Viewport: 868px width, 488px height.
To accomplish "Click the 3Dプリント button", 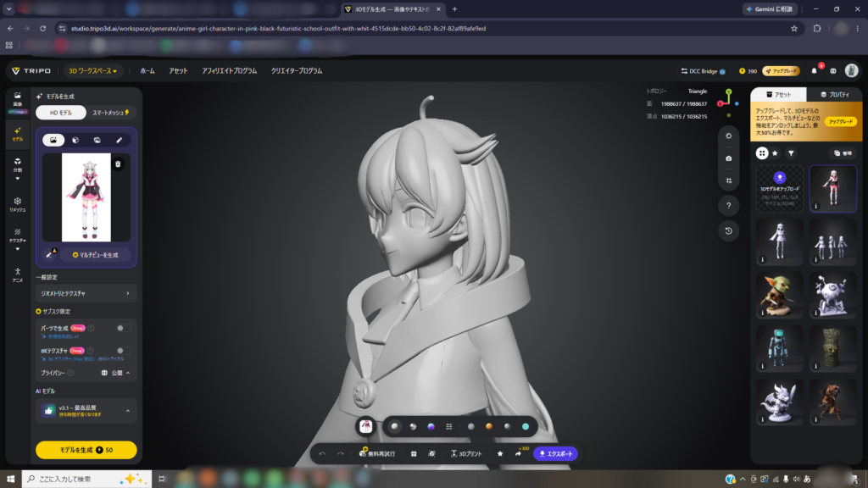I will coord(465,454).
